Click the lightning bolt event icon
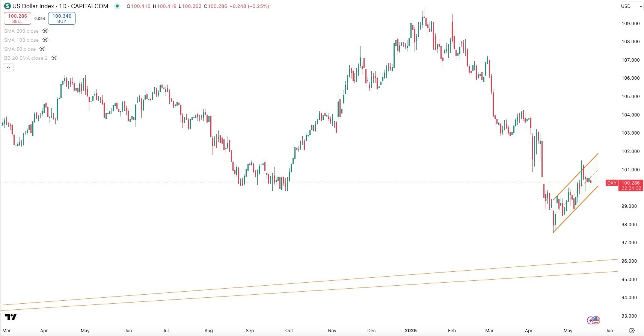The image size is (644, 336). pos(591,321)
